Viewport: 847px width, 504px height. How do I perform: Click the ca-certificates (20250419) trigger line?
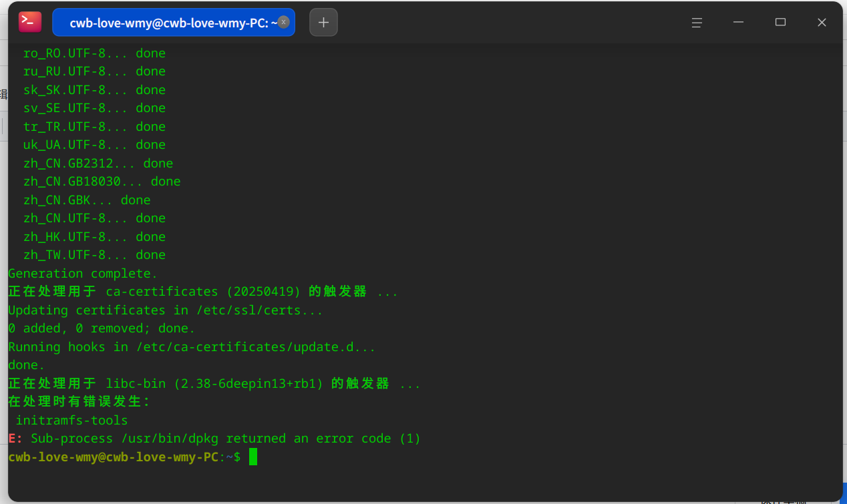pyautogui.click(x=203, y=292)
